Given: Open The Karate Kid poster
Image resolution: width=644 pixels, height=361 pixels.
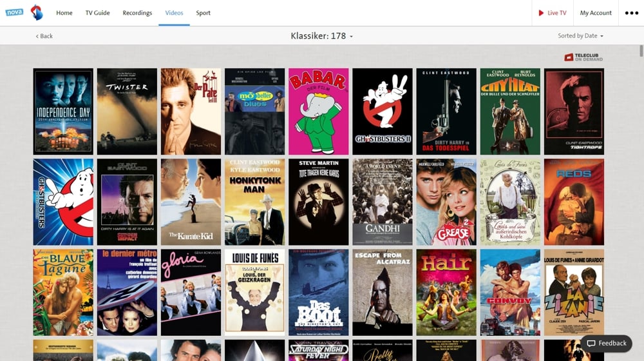Looking at the screenshot, I should pyautogui.click(x=191, y=202).
